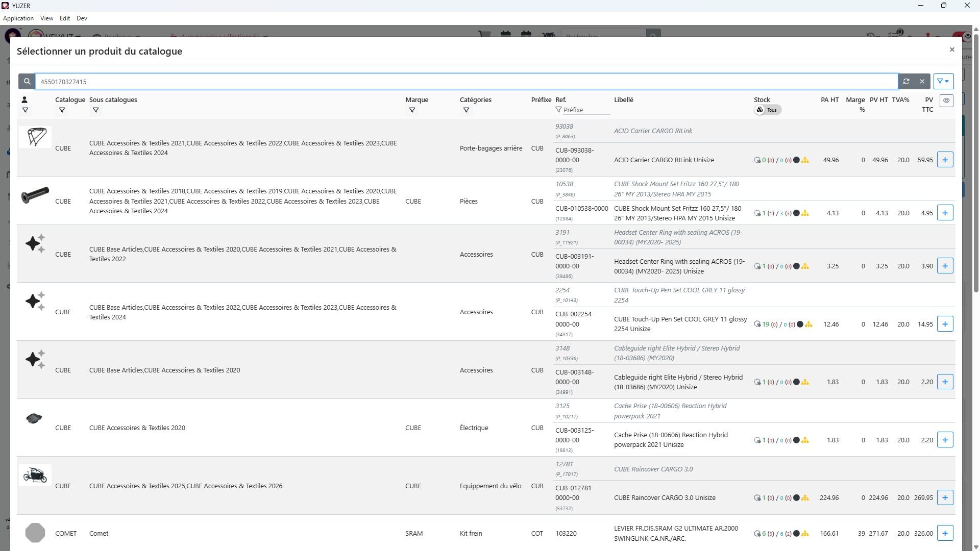
Task: Close the product selection dialog
Action: pyautogui.click(x=951, y=49)
